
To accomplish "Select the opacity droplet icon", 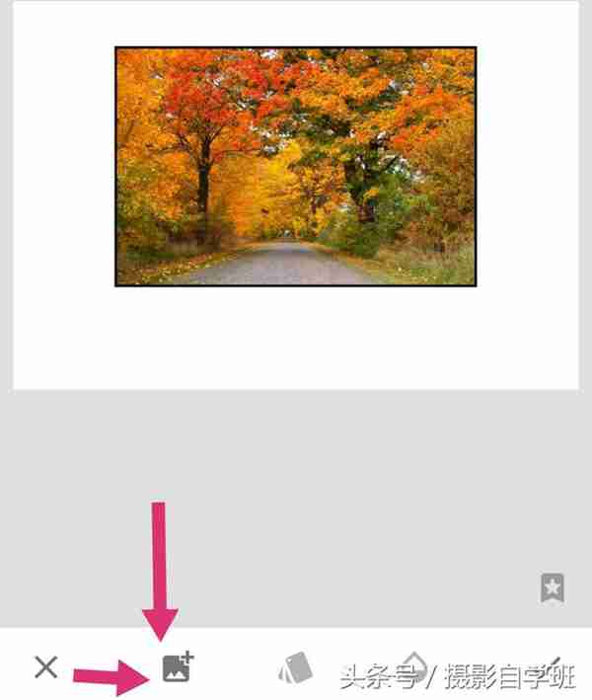I will tap(414, 667).
